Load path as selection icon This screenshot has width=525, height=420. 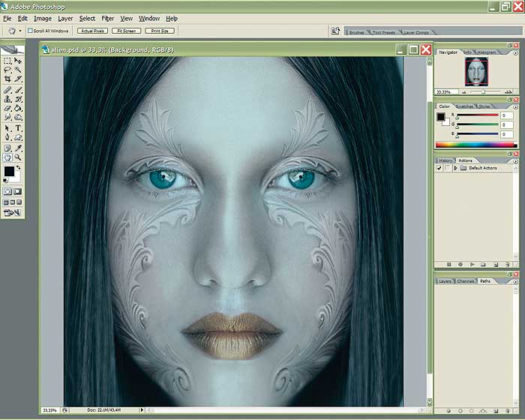472,410
